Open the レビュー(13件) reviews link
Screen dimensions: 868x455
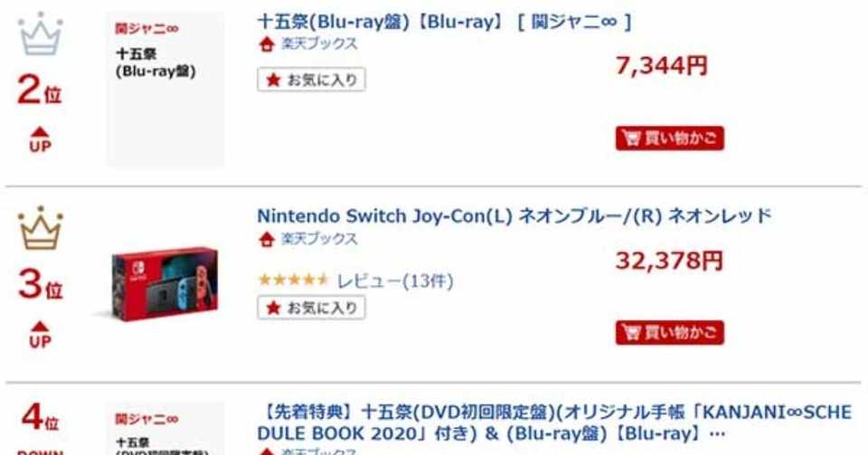tap(395, 281)
